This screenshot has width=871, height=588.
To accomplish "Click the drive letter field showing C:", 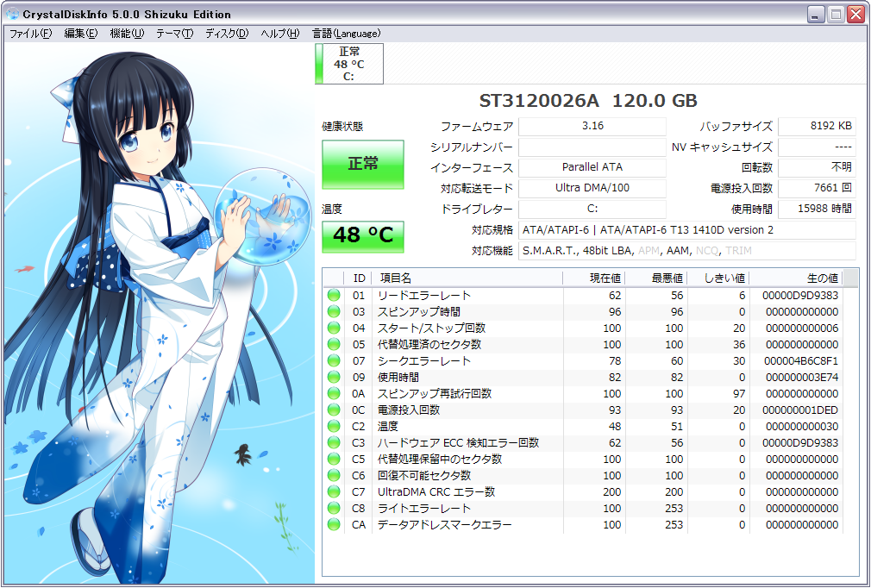I will [592, 210].
